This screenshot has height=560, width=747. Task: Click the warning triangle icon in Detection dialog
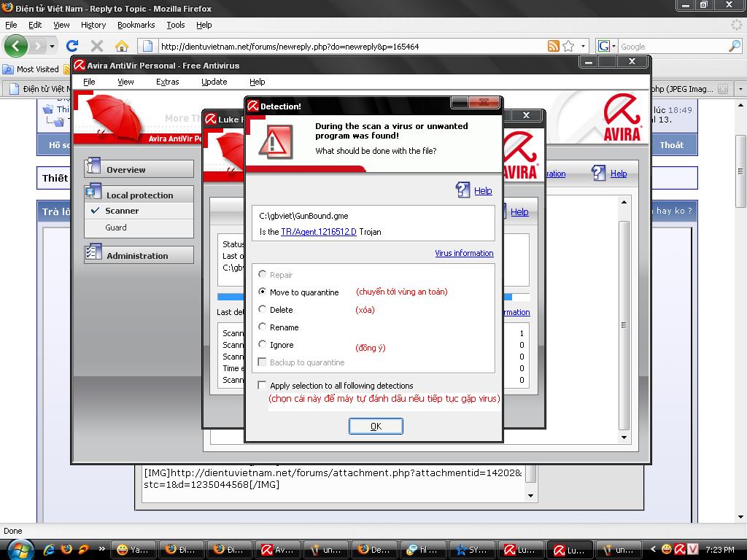(x=275, y=142)
